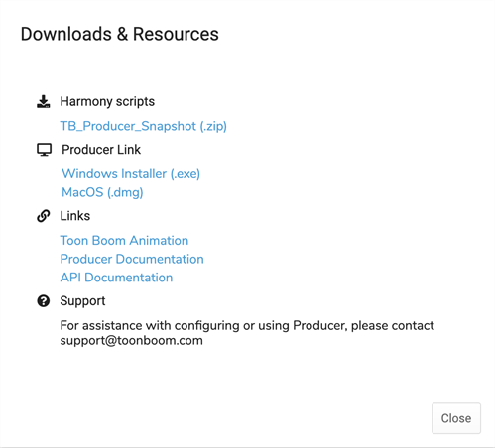495x448 pixels.
Task: Download TB_Producer_Snapshot (.zip)
Action: click(144, 126)
